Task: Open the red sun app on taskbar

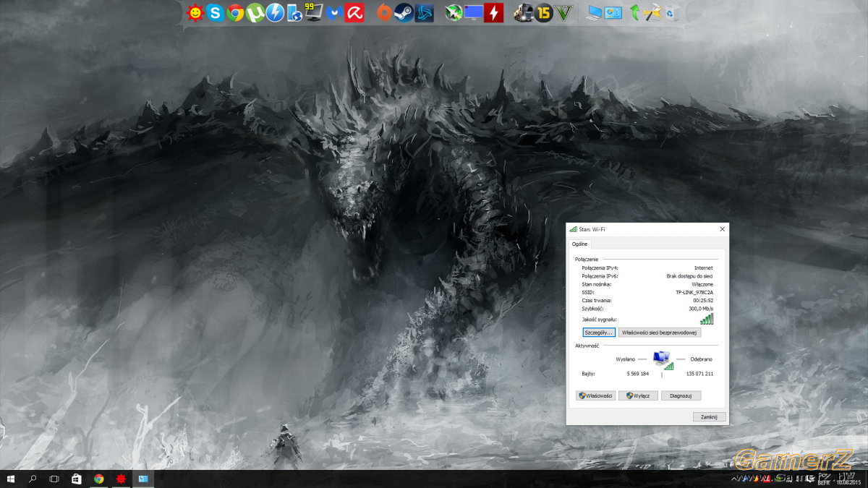Action: (122, 479)
